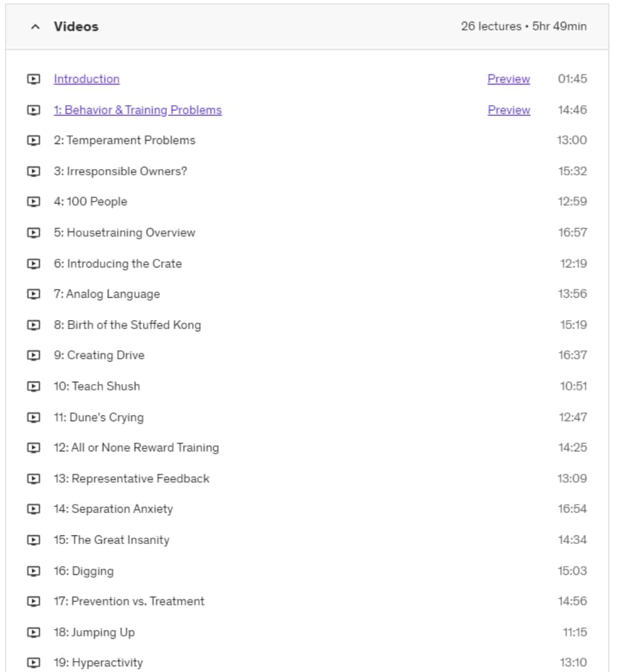Click video icon beside 100 People

[33, 201]
